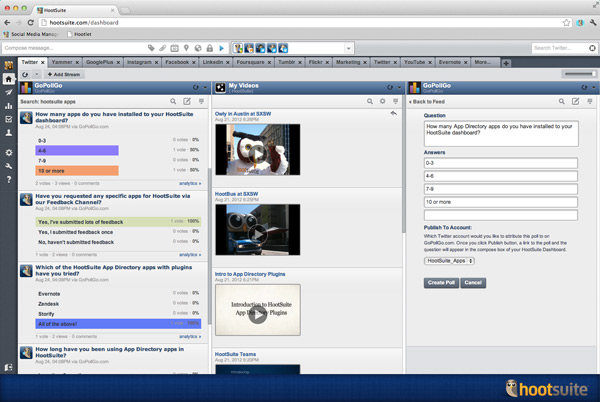Viewport: 600px width, 402px height.
Task: Click the Cancel button in poll form
Action: [473, 283]
